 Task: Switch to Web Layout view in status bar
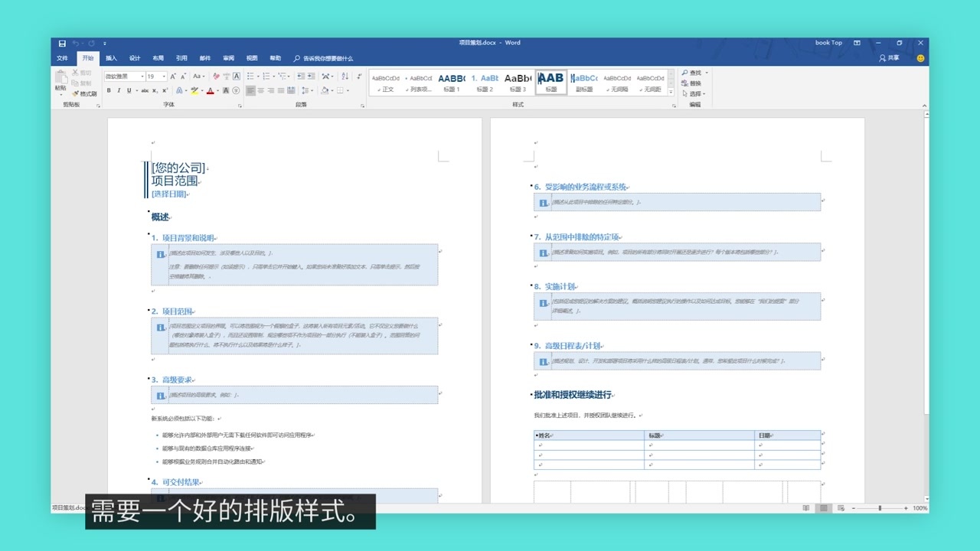(841, 508)
